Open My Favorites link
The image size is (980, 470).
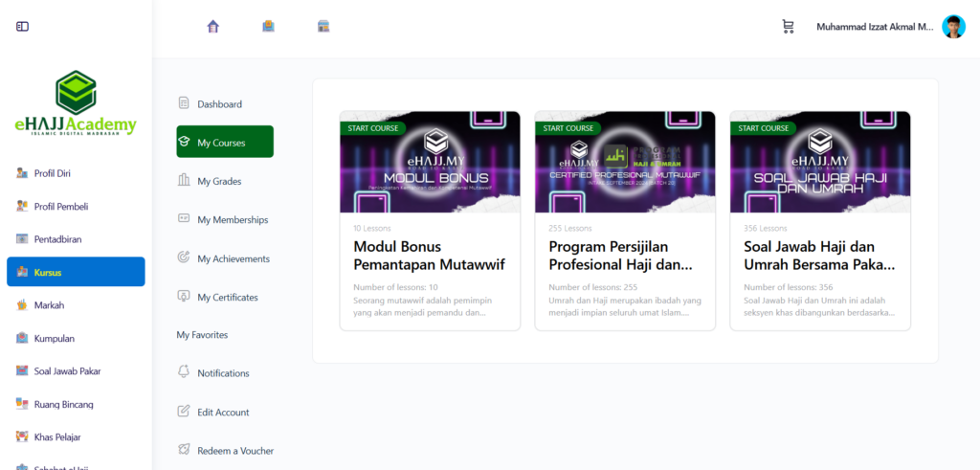[202, 335]
